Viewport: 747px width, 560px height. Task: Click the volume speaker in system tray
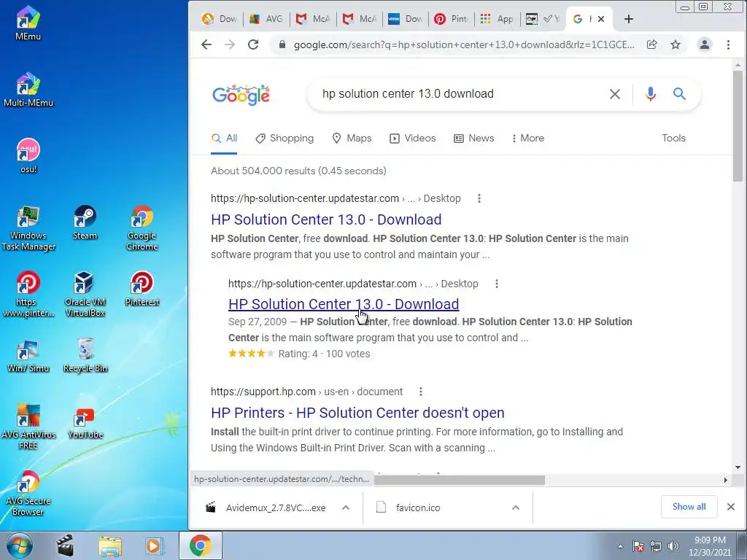(x=673, y=546)
